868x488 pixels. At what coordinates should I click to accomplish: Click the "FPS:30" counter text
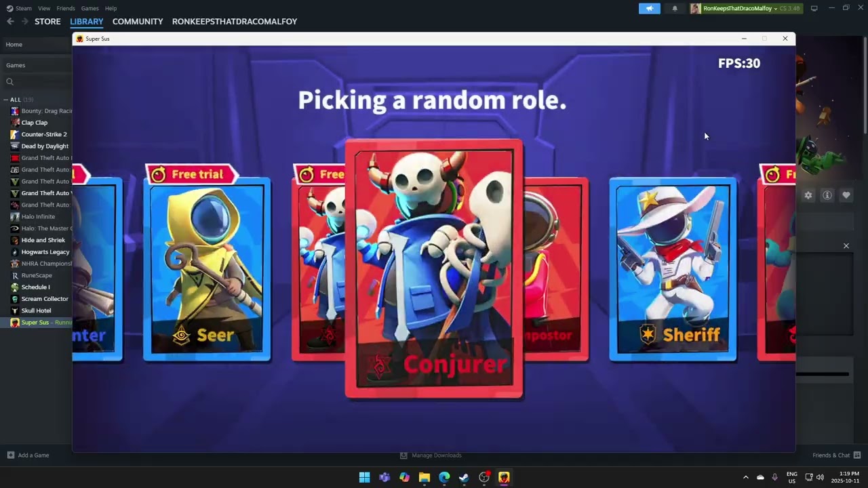pyautogui.click(x=739, y=63)
